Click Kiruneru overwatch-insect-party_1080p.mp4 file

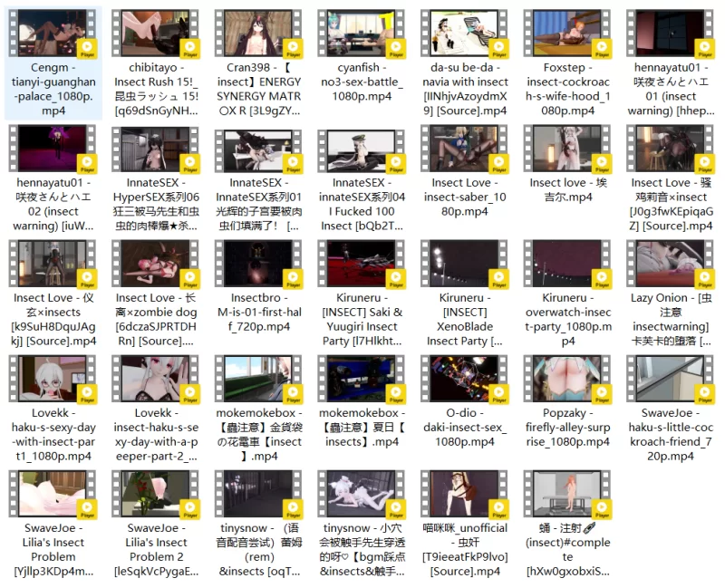click(567, 294)
